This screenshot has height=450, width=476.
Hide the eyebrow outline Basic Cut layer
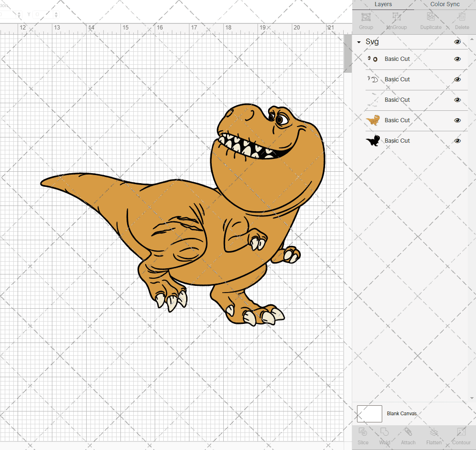pos(457,79)
